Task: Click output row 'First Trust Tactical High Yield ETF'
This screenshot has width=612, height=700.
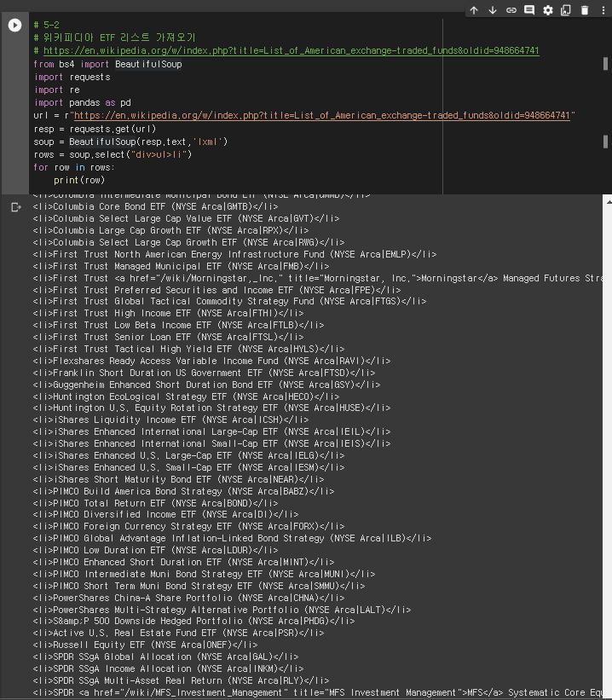Action: [x=188, y=349]
